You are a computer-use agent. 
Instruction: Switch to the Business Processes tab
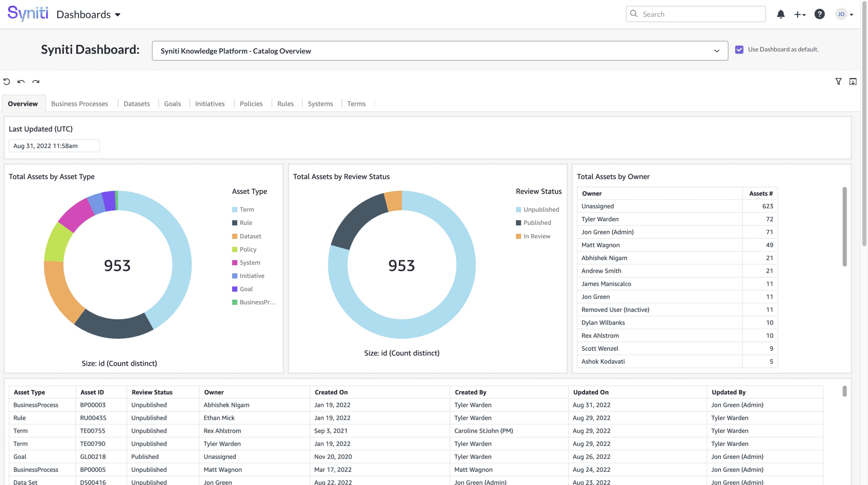click(80, 104)
